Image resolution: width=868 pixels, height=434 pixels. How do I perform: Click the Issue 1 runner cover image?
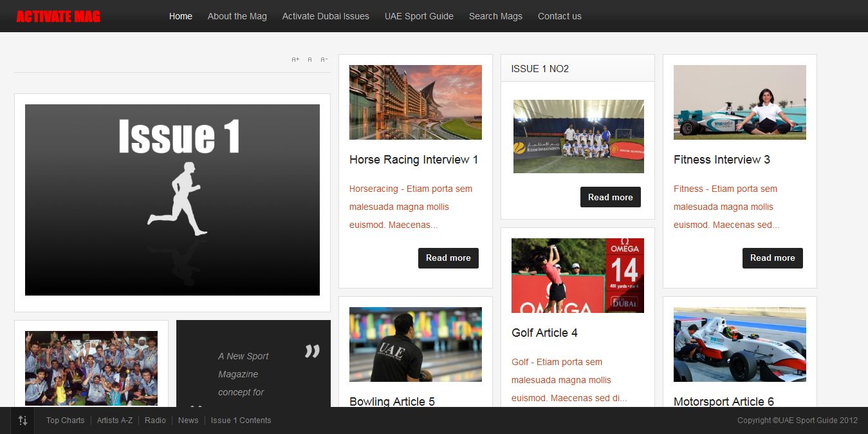[x=172, y=200]
